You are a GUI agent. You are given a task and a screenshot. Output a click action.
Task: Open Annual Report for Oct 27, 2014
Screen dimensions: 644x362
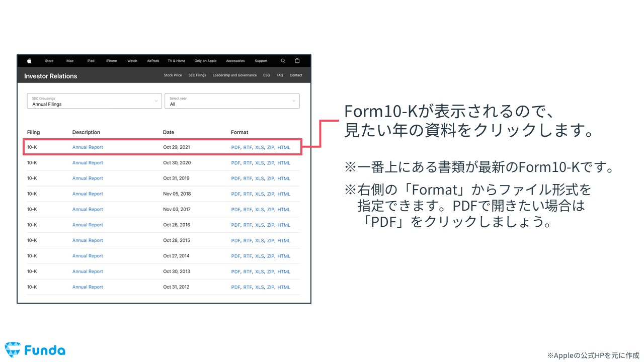point(88,256)
